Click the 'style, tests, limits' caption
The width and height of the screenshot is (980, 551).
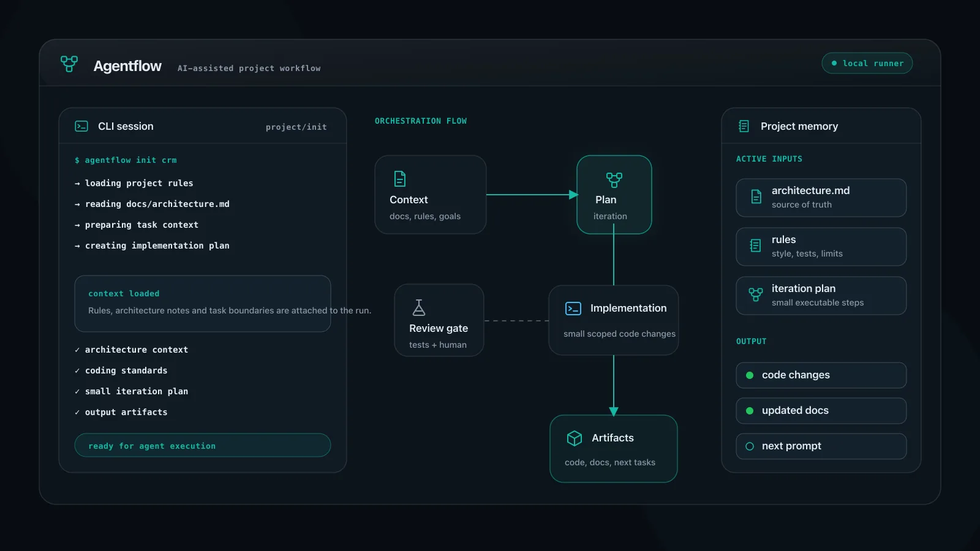807,254
